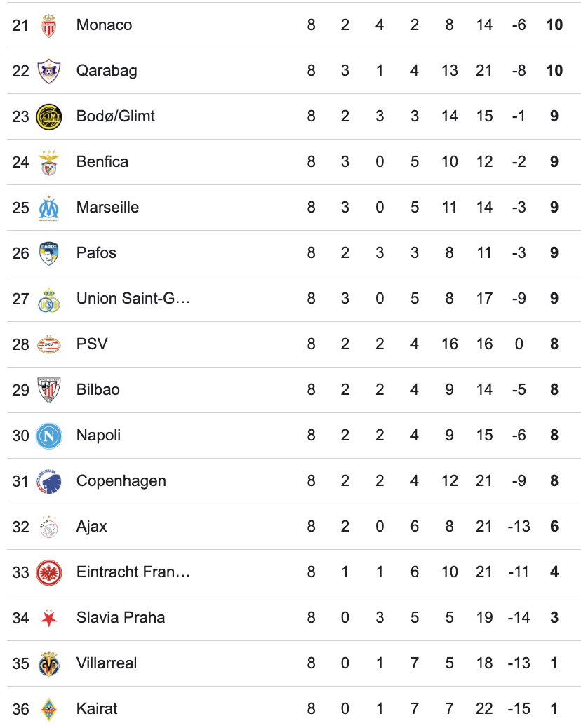This screenshot has width=581, height=728.
Task: Select the Ajax row's points value
Action: (x=554, y=527)
